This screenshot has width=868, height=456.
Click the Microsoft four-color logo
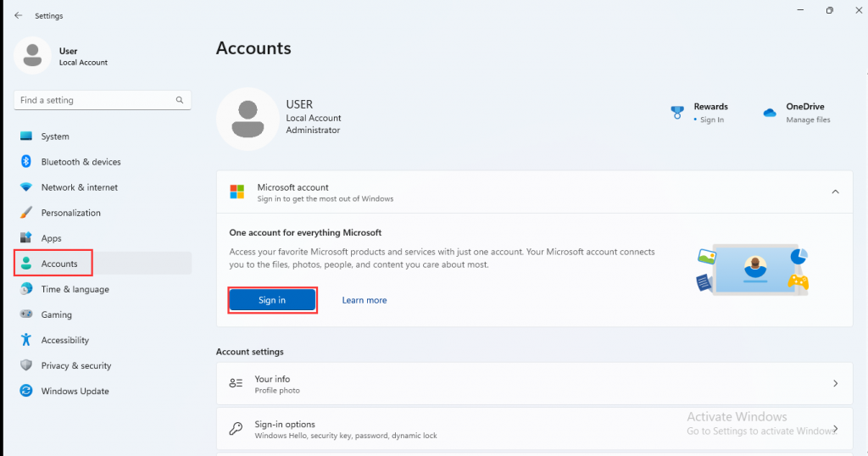(x=237, y=192)
